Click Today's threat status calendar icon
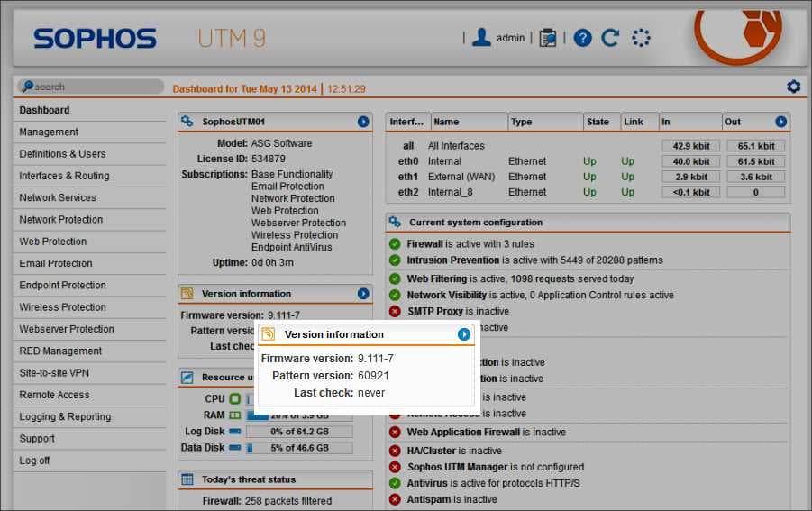Viewport: 812px width, 511px height. 187,479
